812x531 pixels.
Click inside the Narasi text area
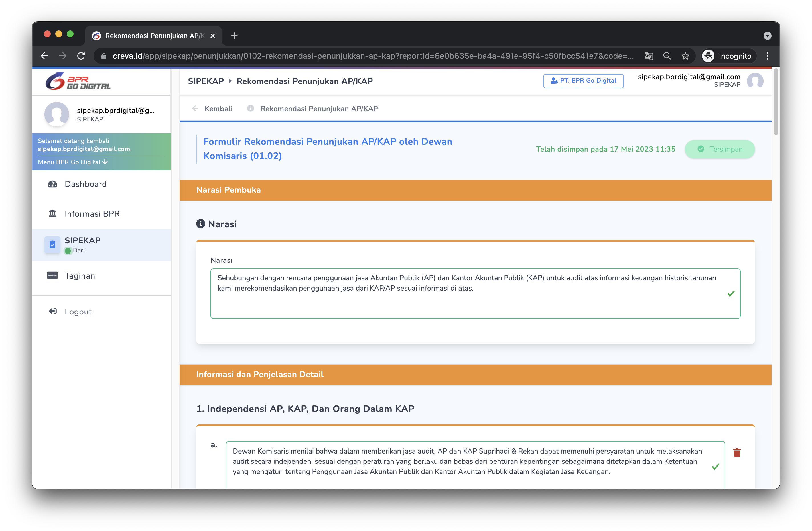pos(475,294)
